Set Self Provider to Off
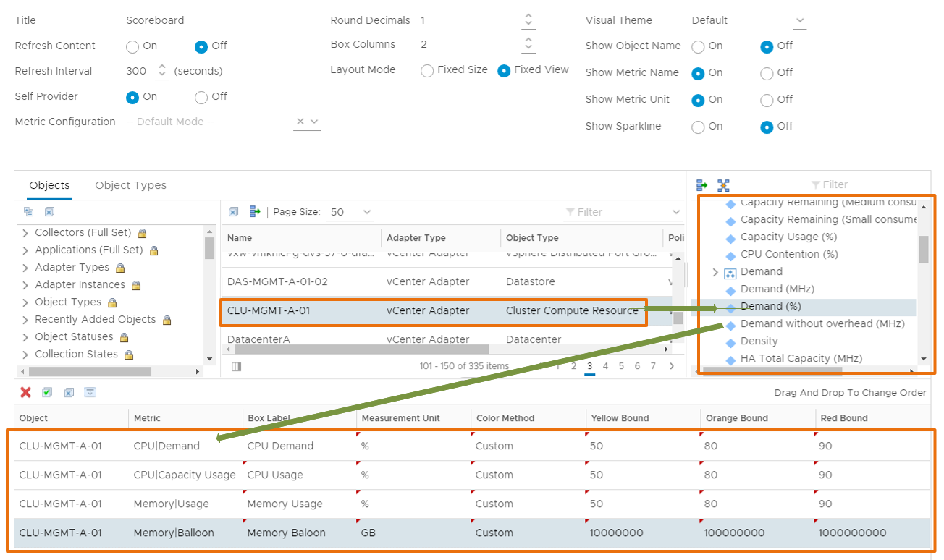This screenshot has width=944, height=560. (201, 97)
